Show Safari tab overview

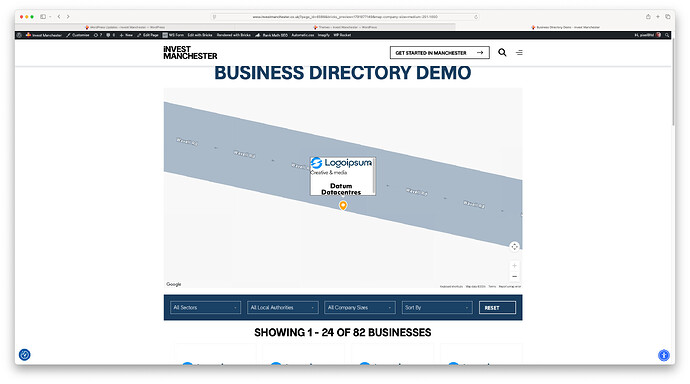click(668, 17)
